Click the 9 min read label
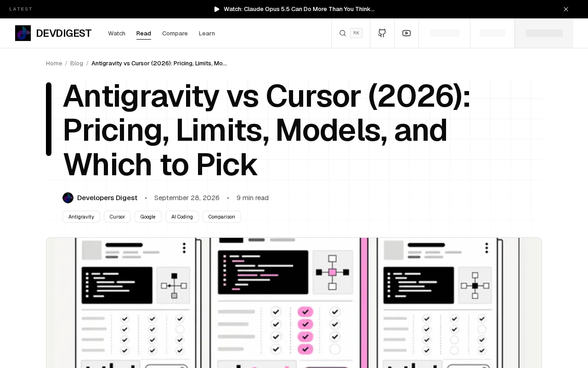Screen dimensions: 588x368 (x=253, y=198)
